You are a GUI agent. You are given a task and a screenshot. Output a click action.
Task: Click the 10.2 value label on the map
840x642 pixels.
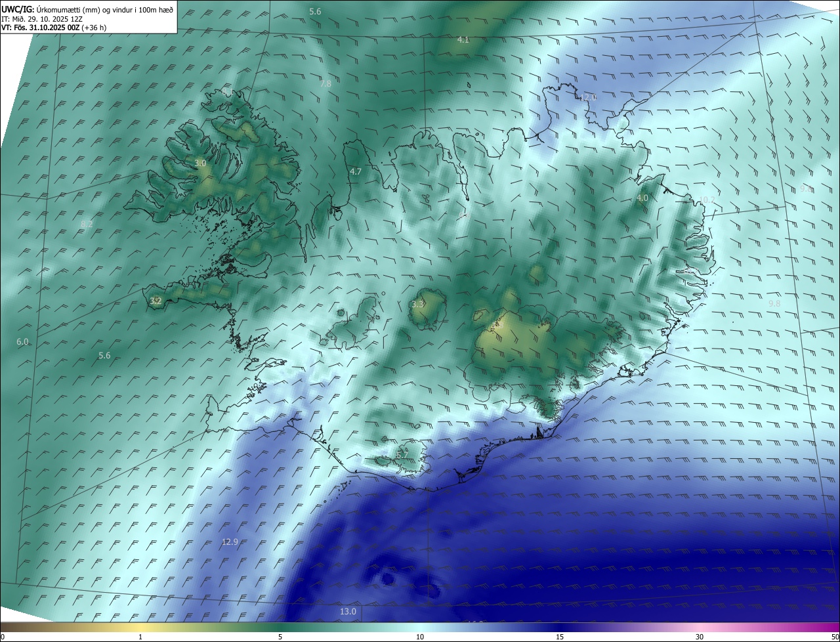tap(707, 200)
